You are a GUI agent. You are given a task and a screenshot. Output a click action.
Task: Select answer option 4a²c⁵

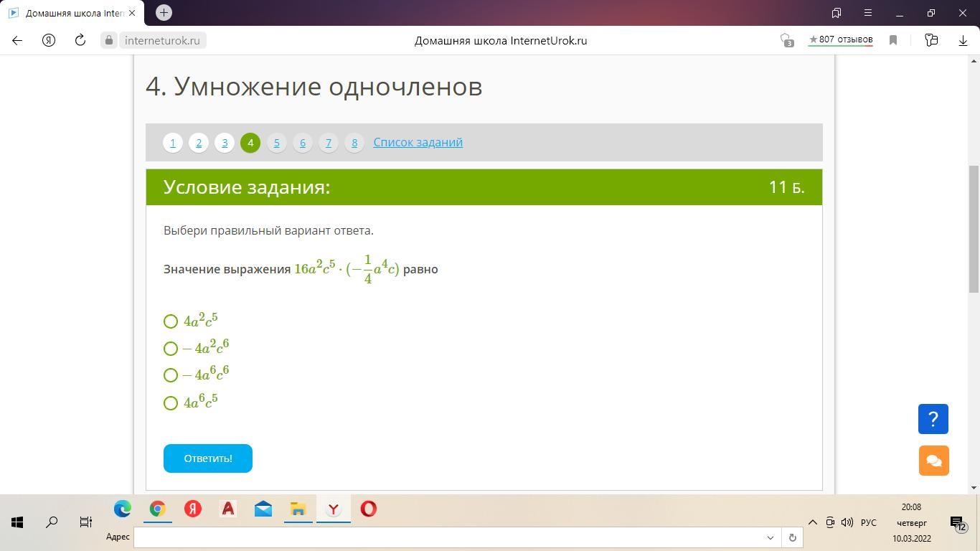coord(171,321)
